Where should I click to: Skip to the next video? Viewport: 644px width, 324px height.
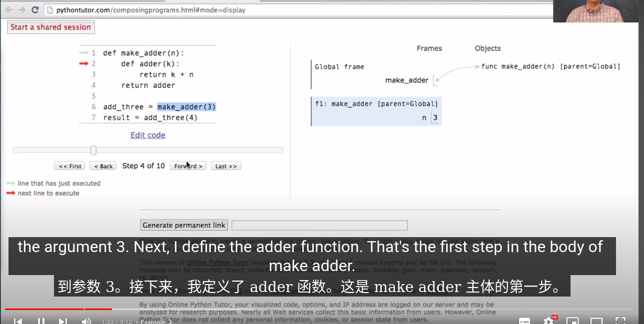63,321
